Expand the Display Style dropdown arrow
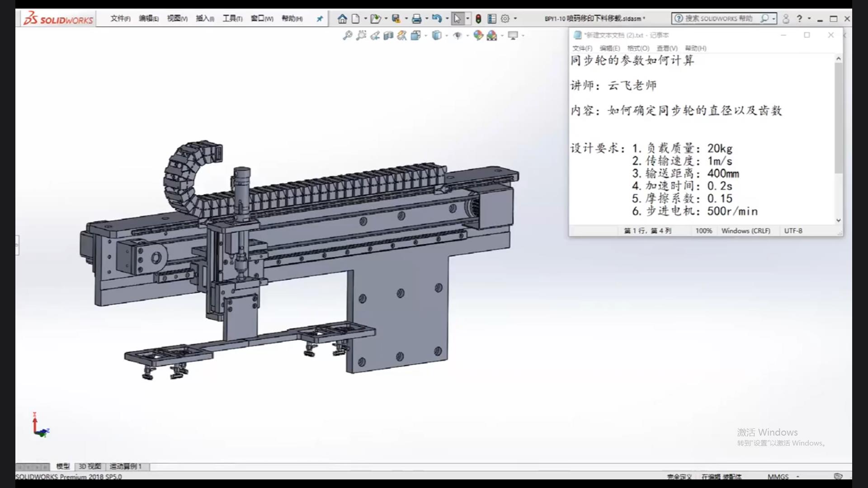The height and width of the screenshot is (488, 868). click(447, 35)
